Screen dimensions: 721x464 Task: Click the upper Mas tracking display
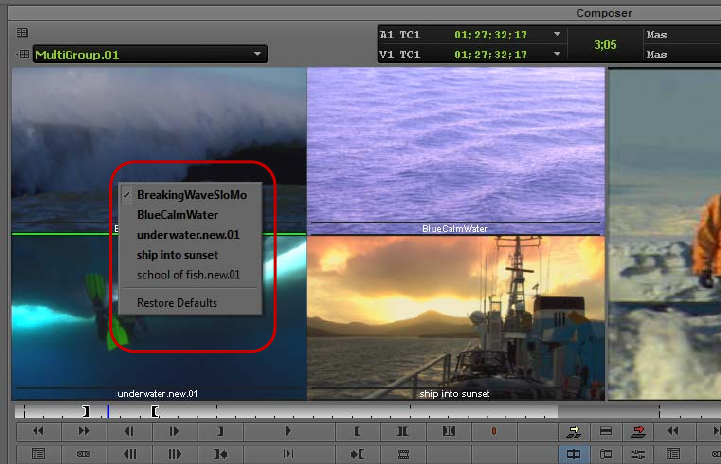click(657, 34)
